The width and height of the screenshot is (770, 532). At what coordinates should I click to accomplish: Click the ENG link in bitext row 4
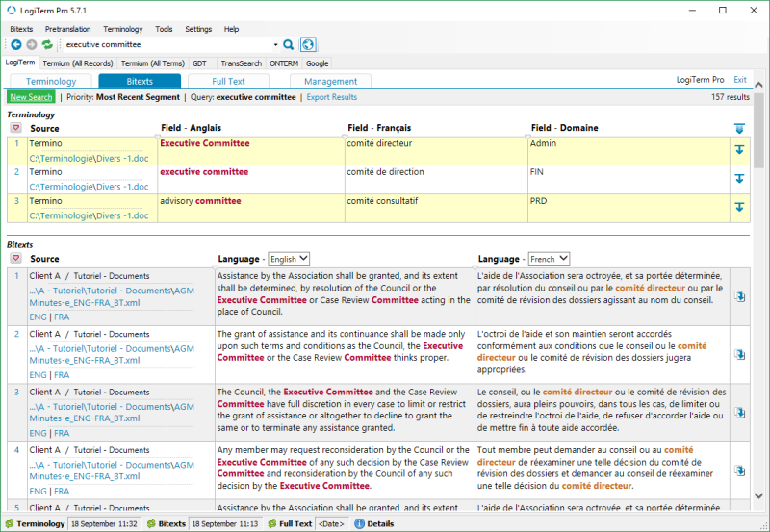click(x=38, y=491)
